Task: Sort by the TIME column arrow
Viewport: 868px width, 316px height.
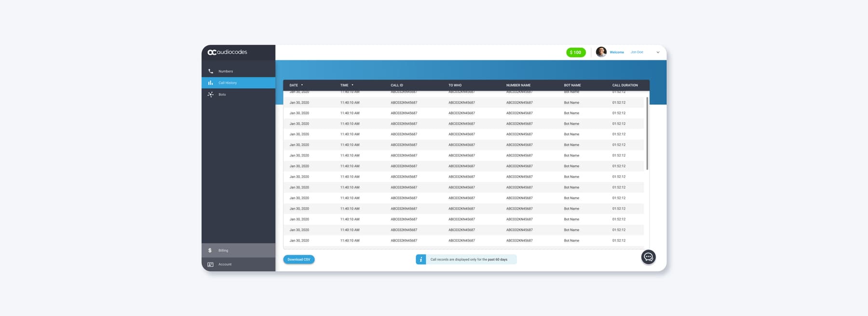Action: click(x=353, y=85)
